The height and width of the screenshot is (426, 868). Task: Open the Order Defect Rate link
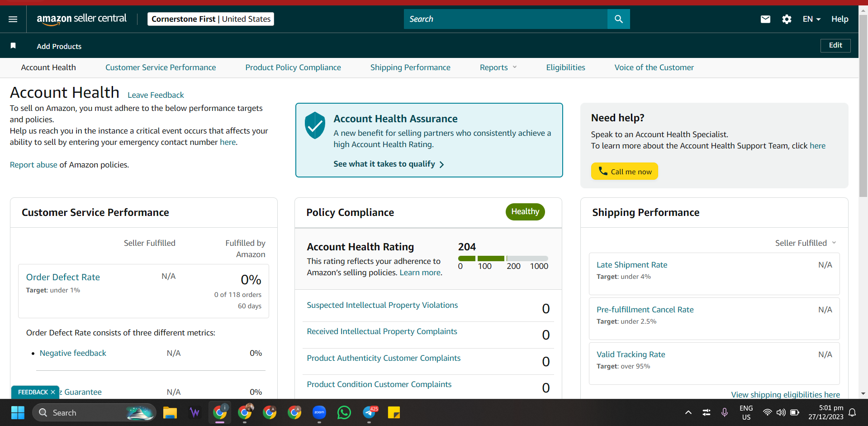(63, 277)
